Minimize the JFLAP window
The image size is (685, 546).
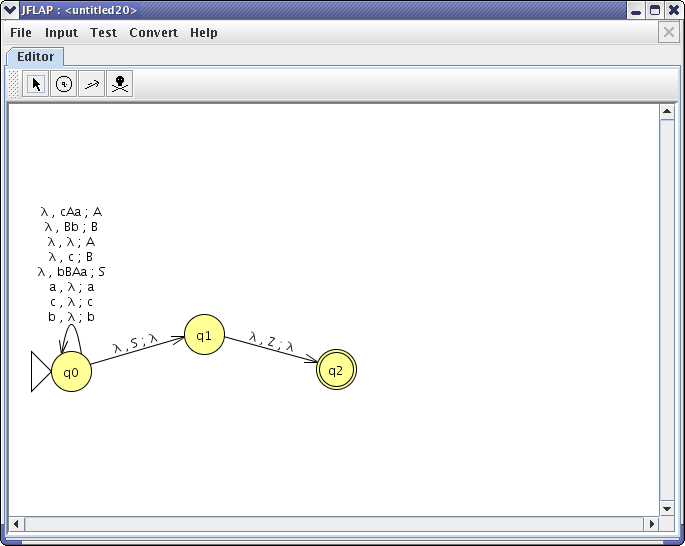(636, 10)
